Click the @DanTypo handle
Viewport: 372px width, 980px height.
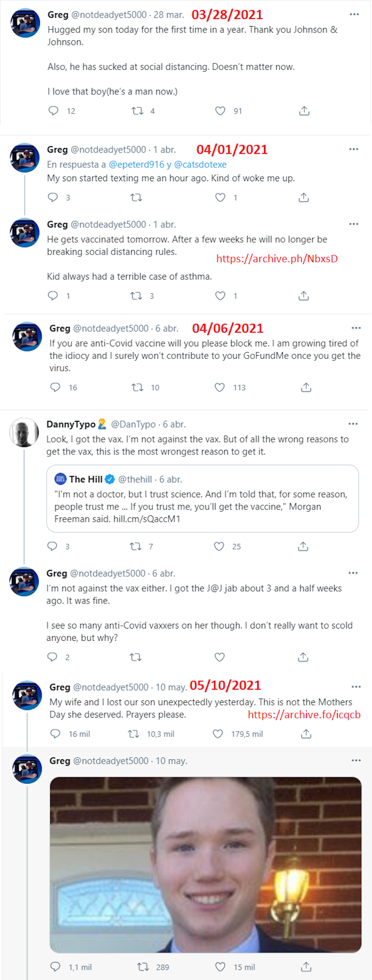[x=133, y=424]
